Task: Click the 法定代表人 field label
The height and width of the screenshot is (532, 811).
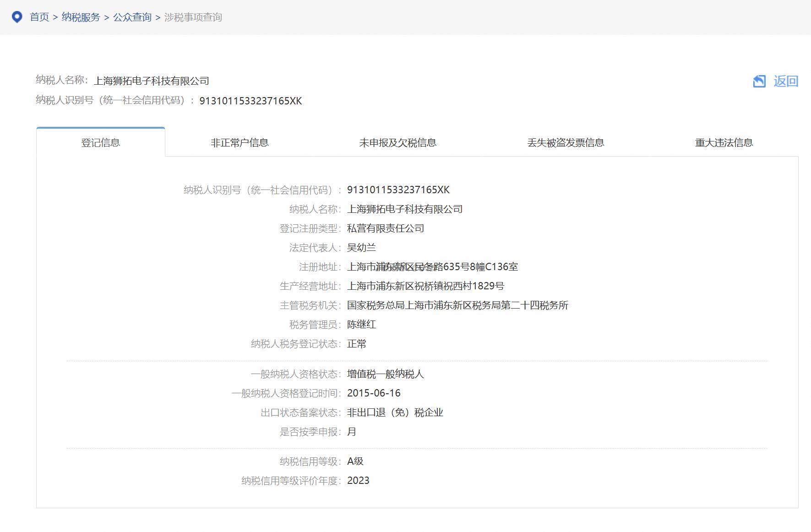Action: pyautogui.click(x=315, y=248)
